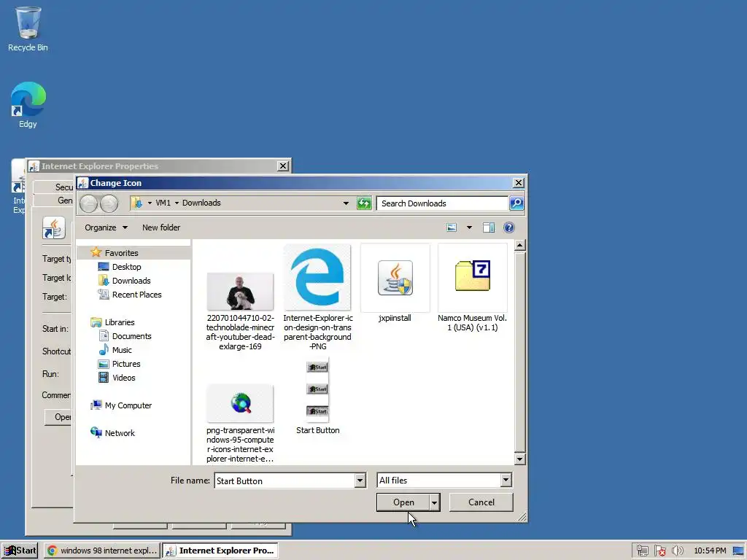Click the file list scroll down arrow

pos(519,459)
